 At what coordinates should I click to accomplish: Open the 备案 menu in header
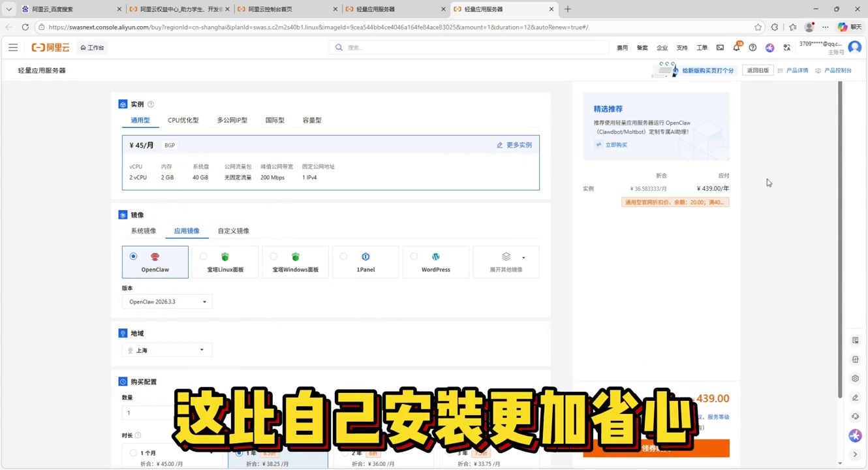pyautogui.click(x=642, y=48)
